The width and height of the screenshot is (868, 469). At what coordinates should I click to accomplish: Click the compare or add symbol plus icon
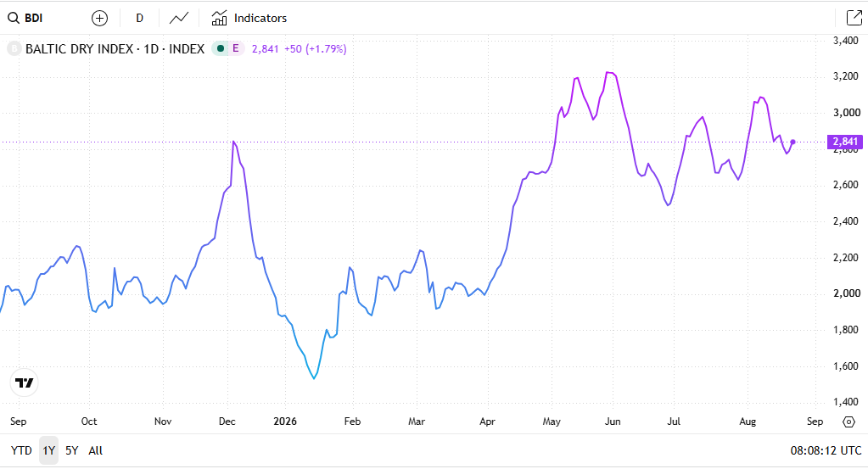pos(99,19)
